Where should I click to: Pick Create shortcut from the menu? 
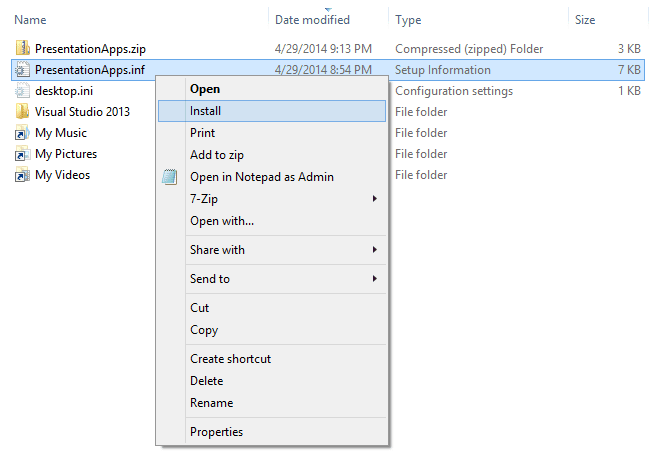point(230,359)
